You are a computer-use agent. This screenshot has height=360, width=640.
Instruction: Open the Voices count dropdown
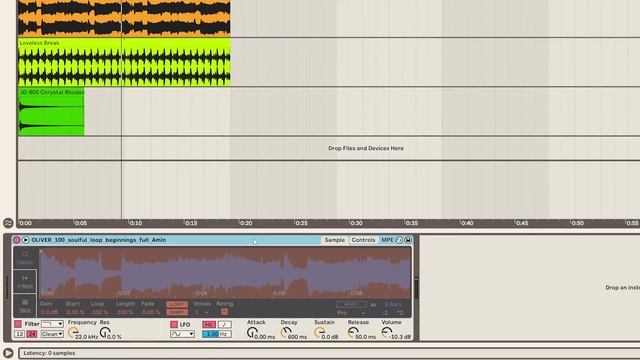[202, 312]
